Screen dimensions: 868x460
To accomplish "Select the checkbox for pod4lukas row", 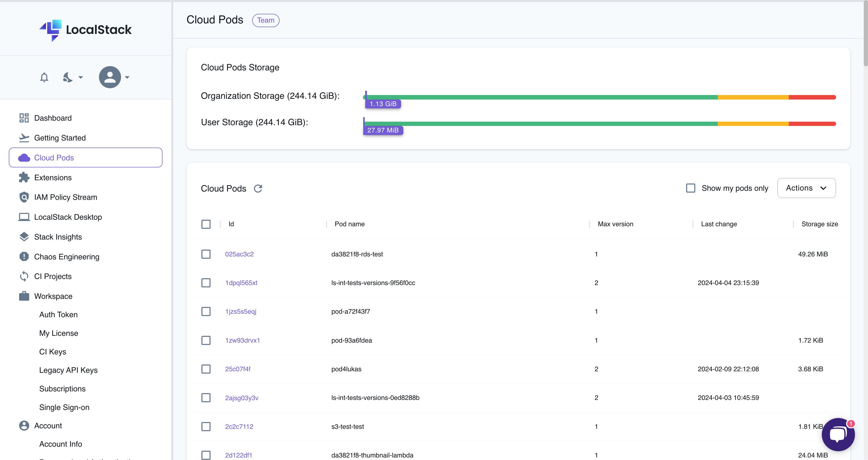I will click(206, 369).
